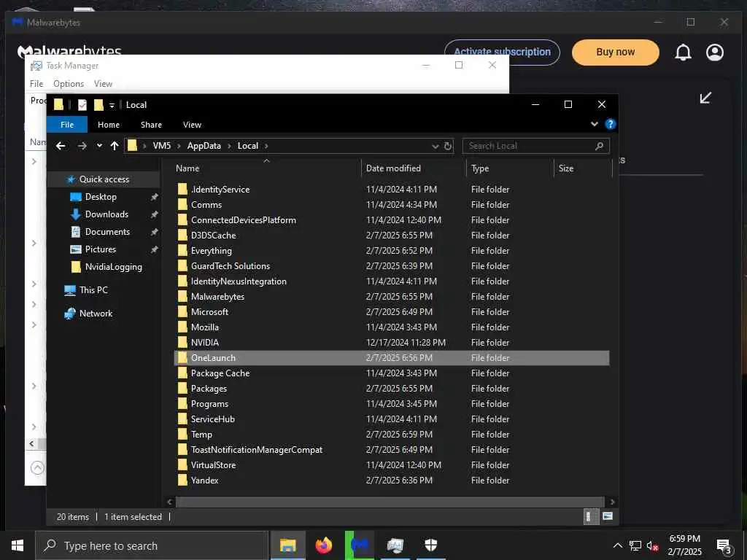This screenshot has width=747, height=560.
Task: Open Windows Security shield in taskbar
Action: pyautogui.click(x=430, y=545)
